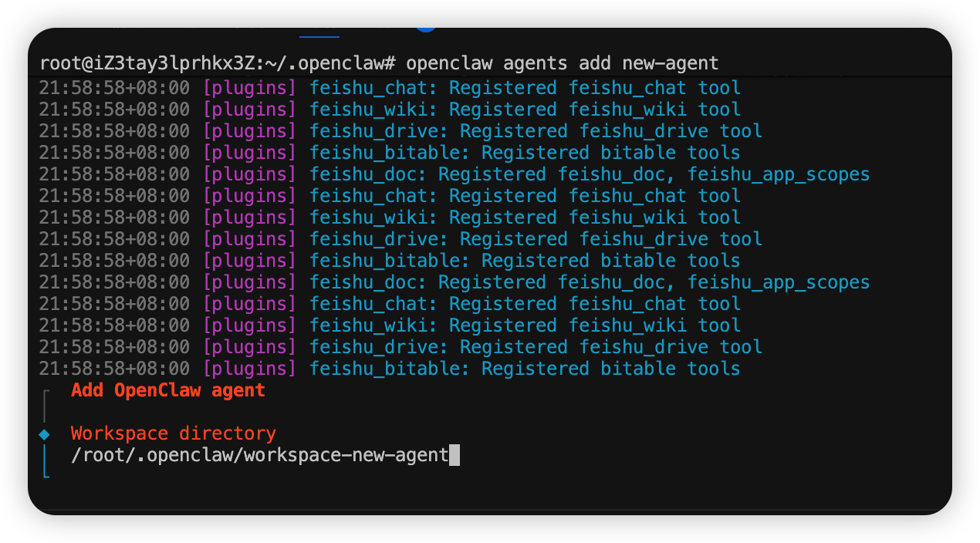Click the "Workspace directory" prompt label
The image size is (980, 543).
click(173, 433)
